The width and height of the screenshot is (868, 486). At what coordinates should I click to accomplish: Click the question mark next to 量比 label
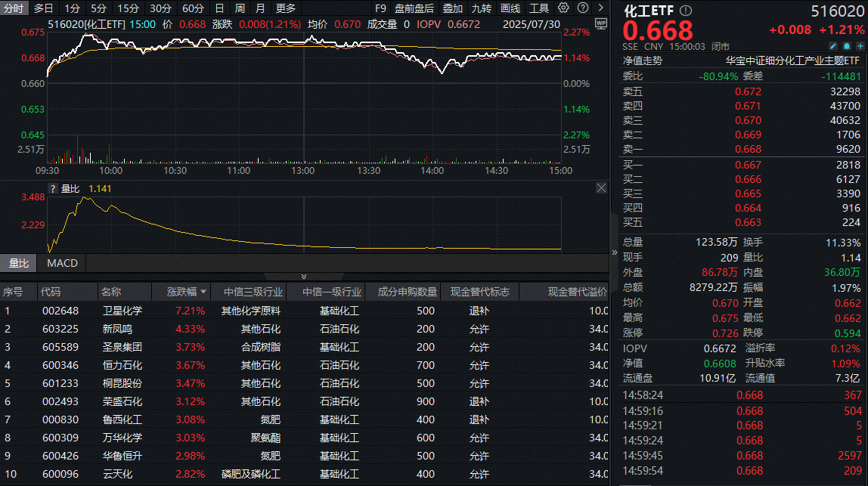click(x=53, y=189)
